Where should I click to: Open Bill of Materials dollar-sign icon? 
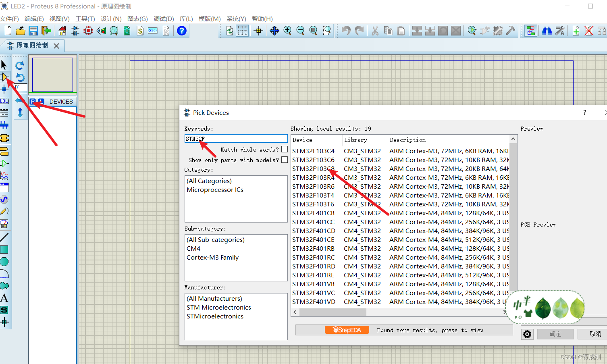[x=140, y=31]
